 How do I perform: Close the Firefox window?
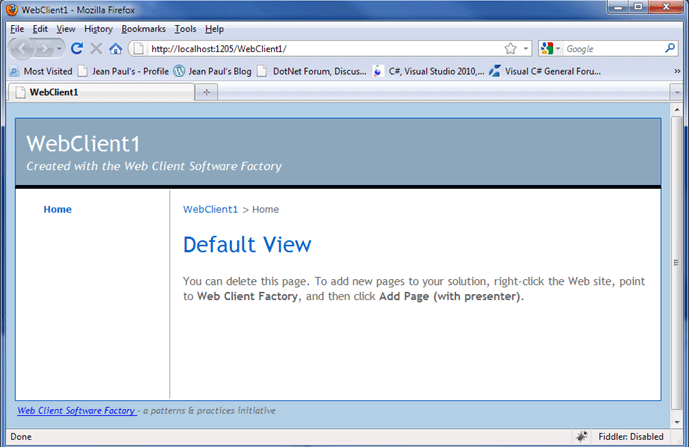(x=666, y=7)
